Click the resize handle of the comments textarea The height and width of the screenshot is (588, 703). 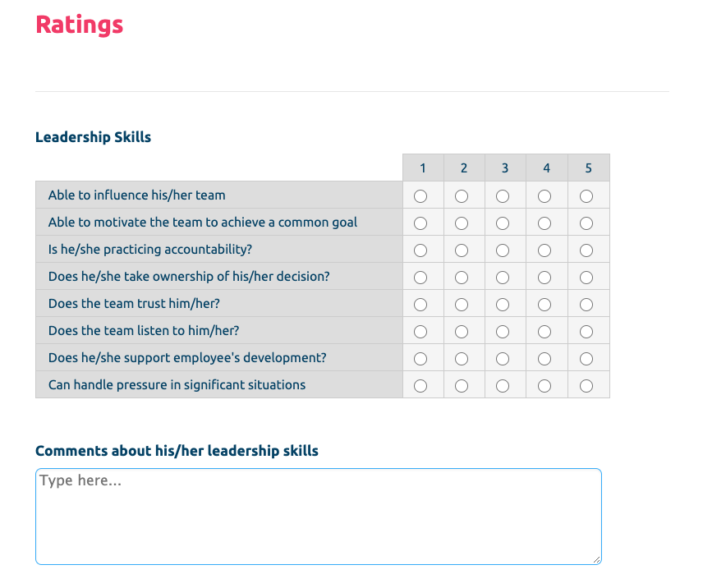tap(596, 559)
